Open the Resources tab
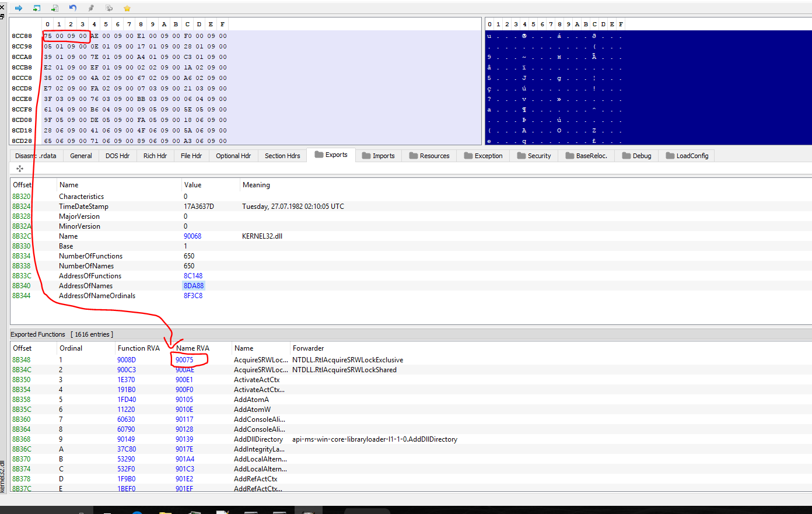812x514 pixels. coord(430,156)
